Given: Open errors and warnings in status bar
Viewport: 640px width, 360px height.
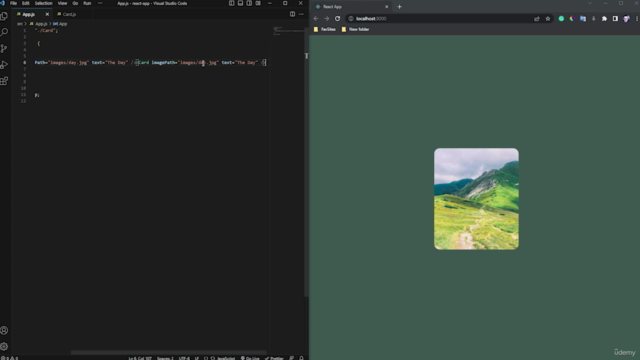Looking at the screenshot, I should [9, 358].
